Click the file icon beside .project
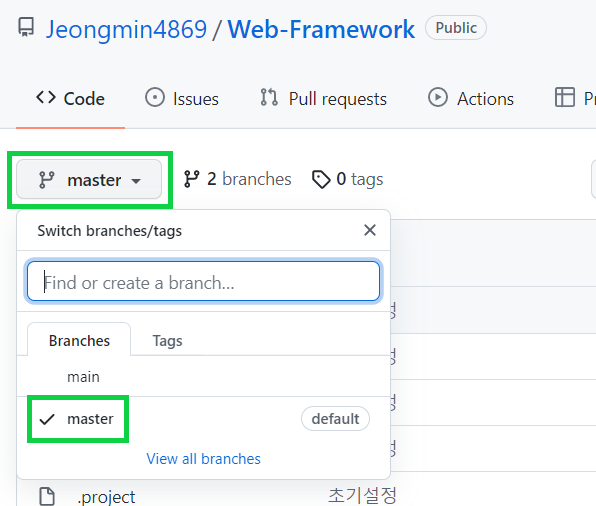This screenshot has height=506, width=596. (47, 496)
